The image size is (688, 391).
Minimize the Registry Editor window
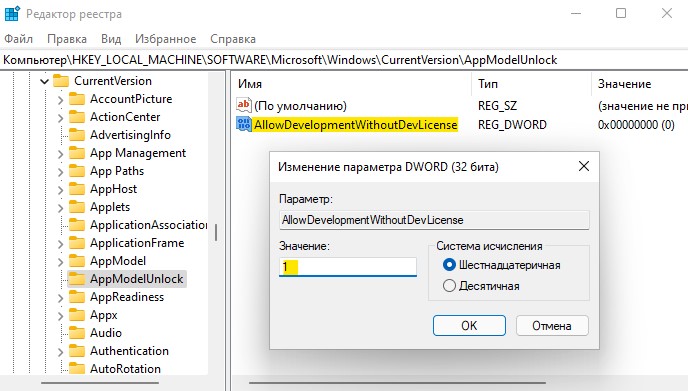(576, 13)
